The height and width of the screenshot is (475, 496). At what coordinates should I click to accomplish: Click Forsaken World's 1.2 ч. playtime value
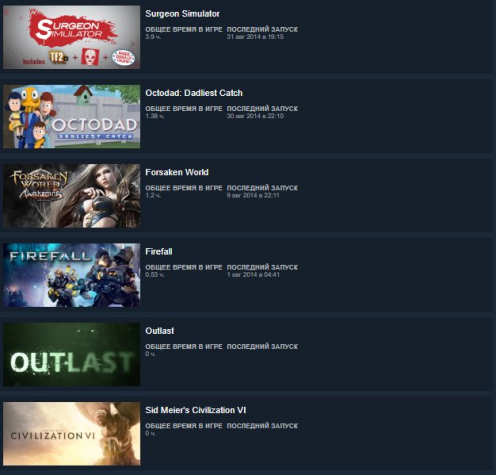(153, 195)
